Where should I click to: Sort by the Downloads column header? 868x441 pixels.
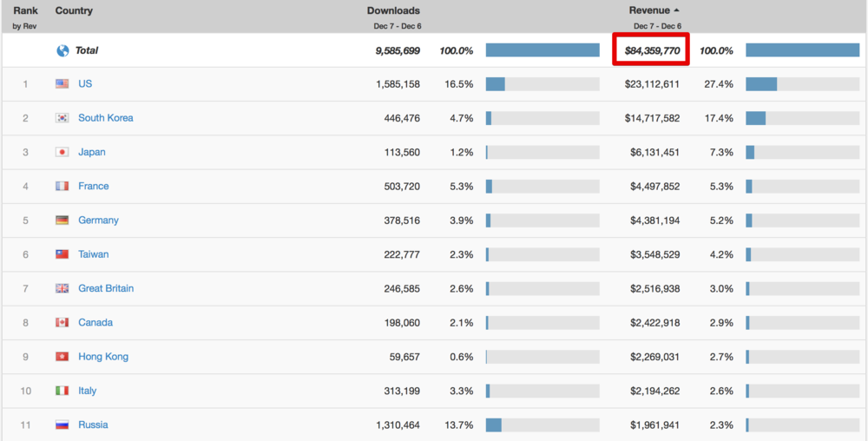pyautogui.click(x=393, y=10)
